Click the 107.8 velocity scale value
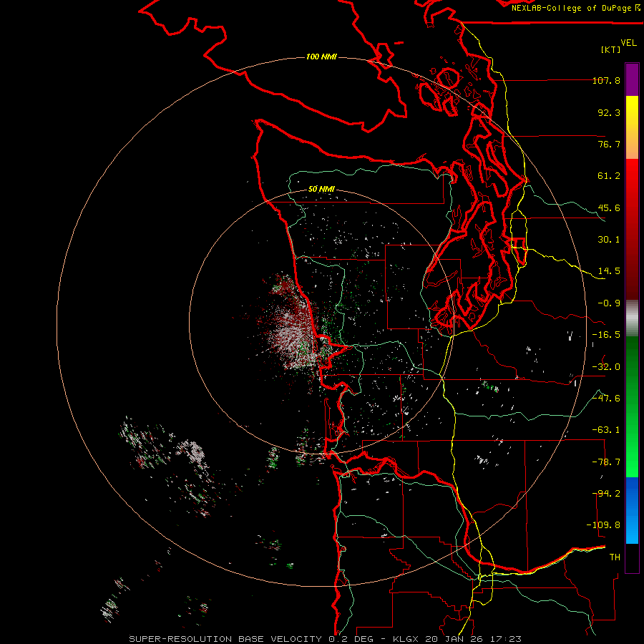This screenshot has height=644, width=644. pyautogui.click(x=607, y=80)
